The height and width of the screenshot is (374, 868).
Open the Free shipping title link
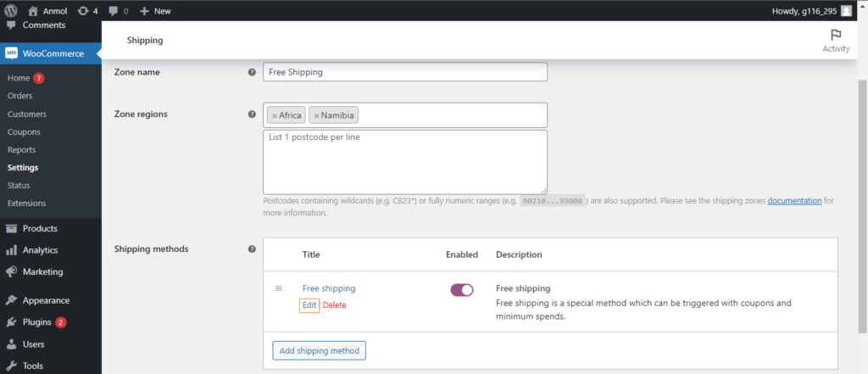(329, 288)
